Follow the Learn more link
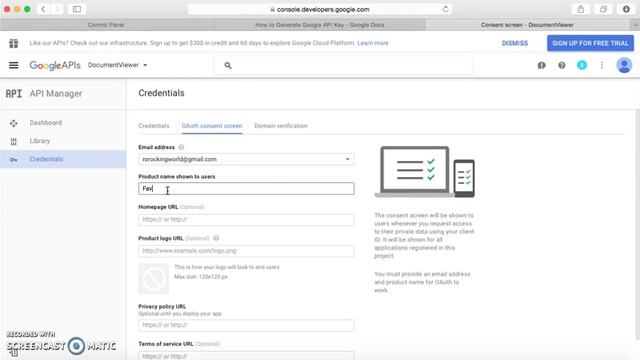Image resolution: width=640 pixels, height=360 pixels. pyautogui.click(x=373, y=43)
